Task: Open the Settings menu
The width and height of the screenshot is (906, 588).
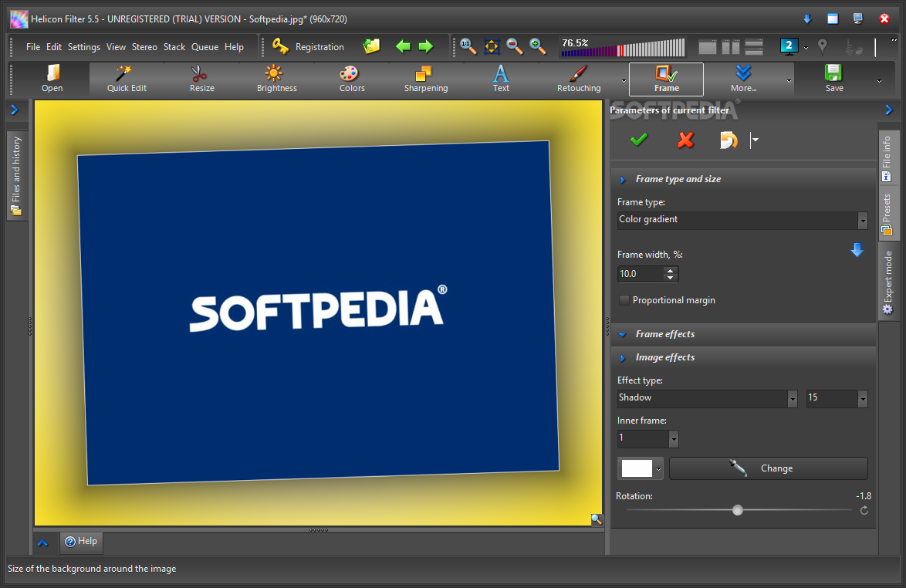Action: click(83, 47)
